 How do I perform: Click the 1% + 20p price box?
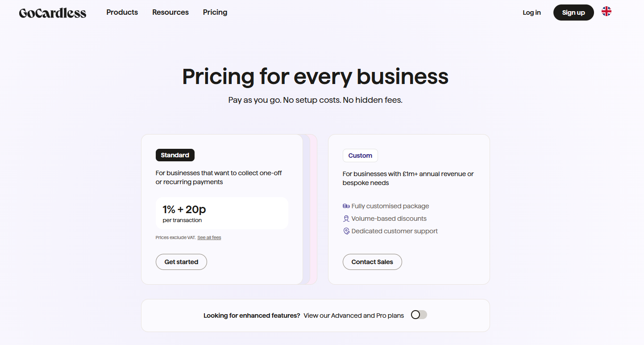click(222, 213)
